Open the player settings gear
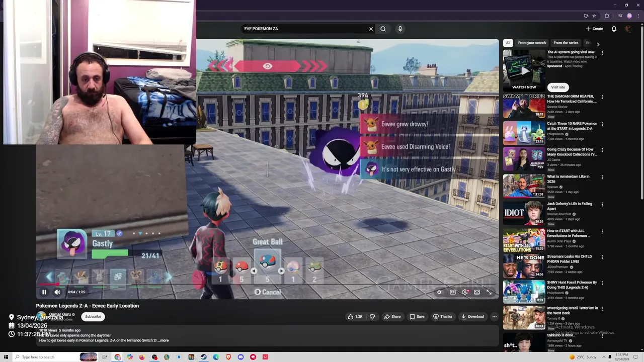The width and height of the screenshot is (644, 362). coord(465,292)
